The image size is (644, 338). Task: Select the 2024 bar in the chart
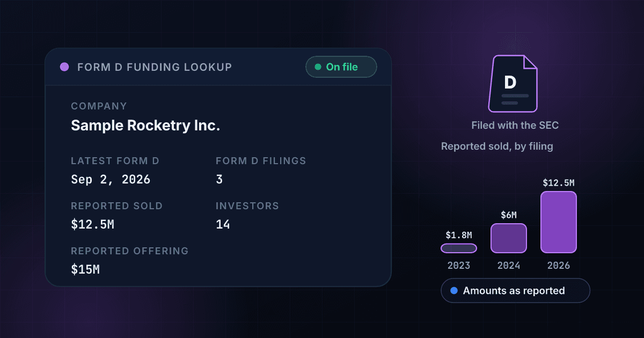pos(509,238)
